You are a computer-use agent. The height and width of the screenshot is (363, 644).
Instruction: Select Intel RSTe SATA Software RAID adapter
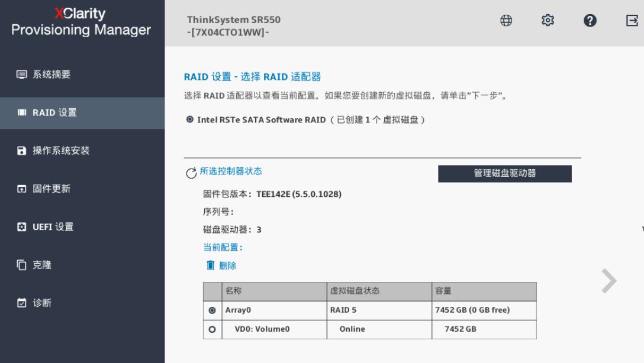click(190, 119)
